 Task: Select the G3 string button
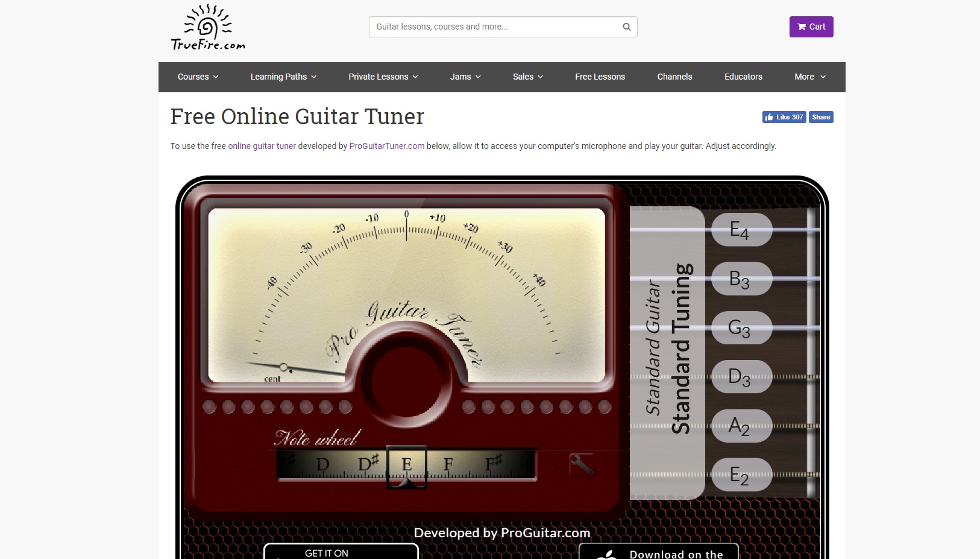[x=741, y=327]
